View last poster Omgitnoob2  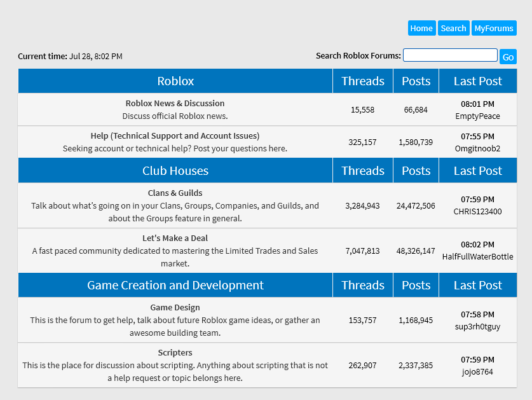click(478, 149)
